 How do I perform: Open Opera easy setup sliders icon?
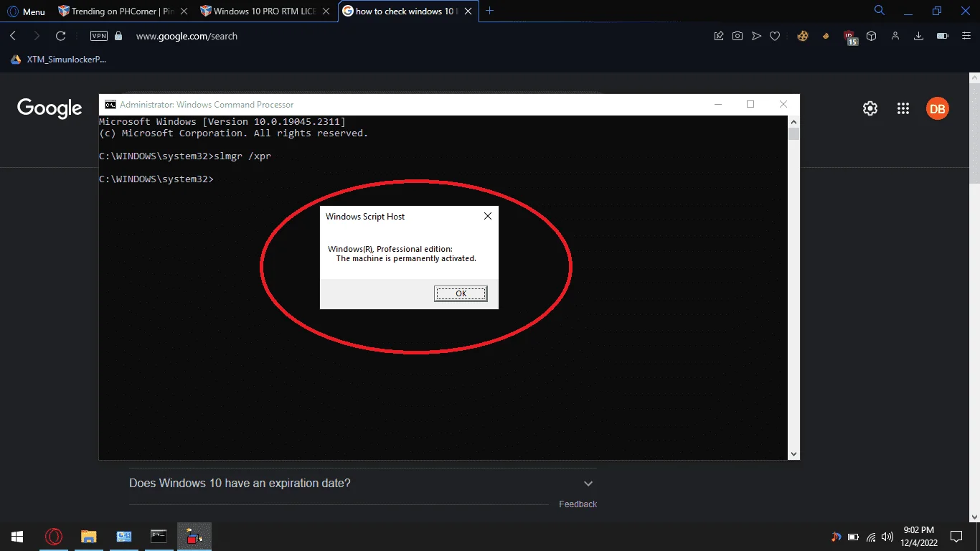click(966, 36)
